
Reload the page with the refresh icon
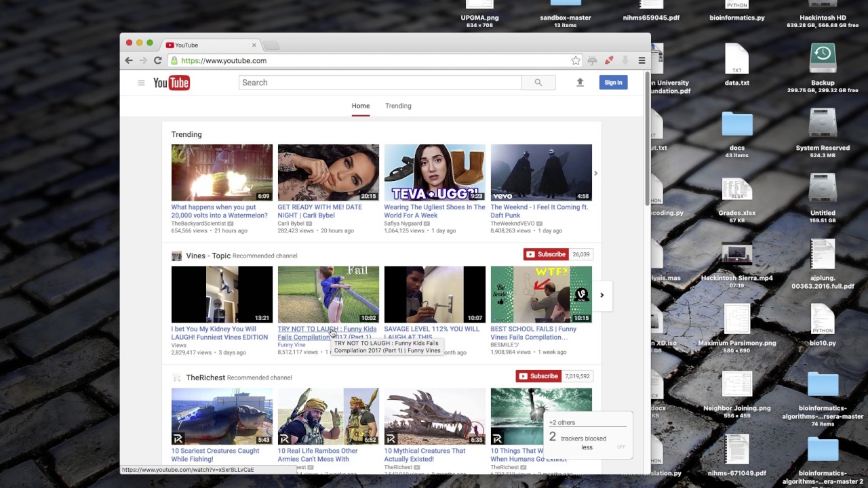tap(157, 60)
